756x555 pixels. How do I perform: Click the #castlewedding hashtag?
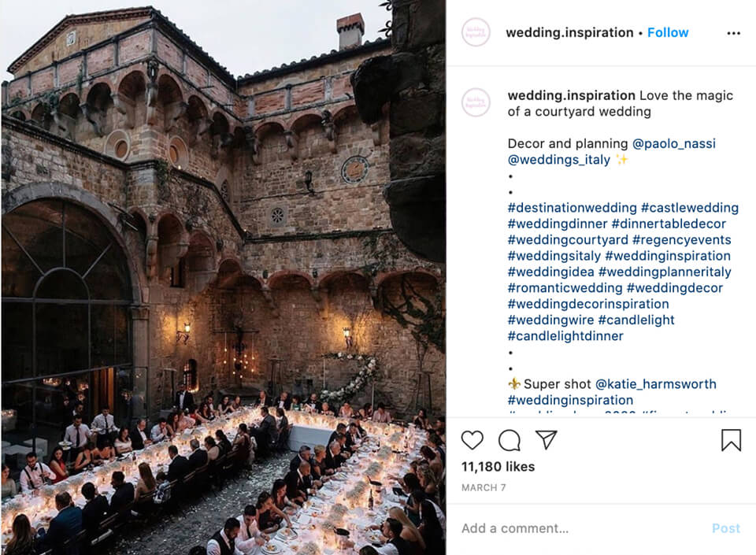[x=691, y=207]
